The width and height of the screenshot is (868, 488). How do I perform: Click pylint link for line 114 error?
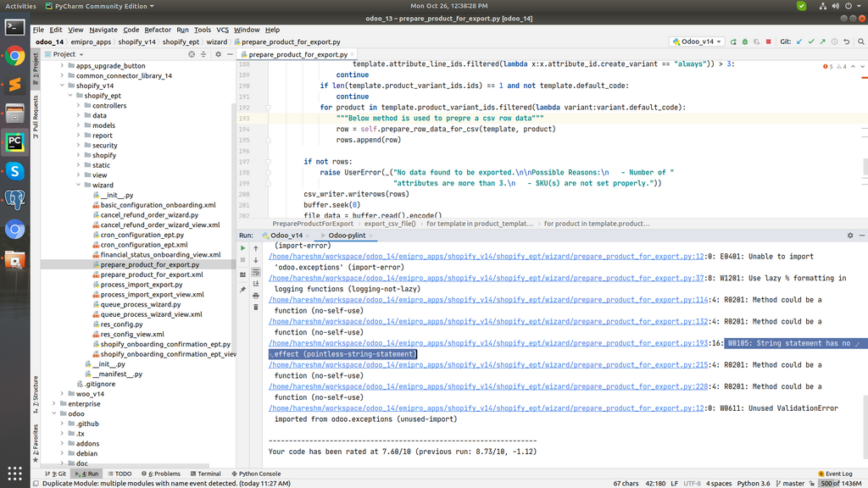point(487,299)
